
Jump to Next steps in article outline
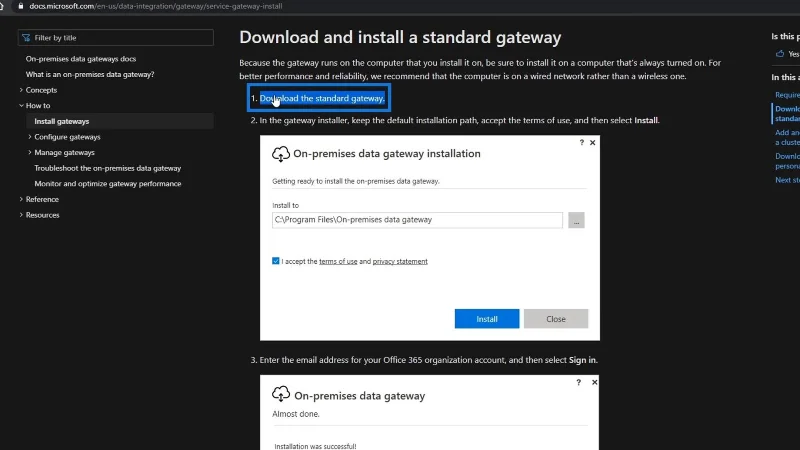(x=787, y=180)
